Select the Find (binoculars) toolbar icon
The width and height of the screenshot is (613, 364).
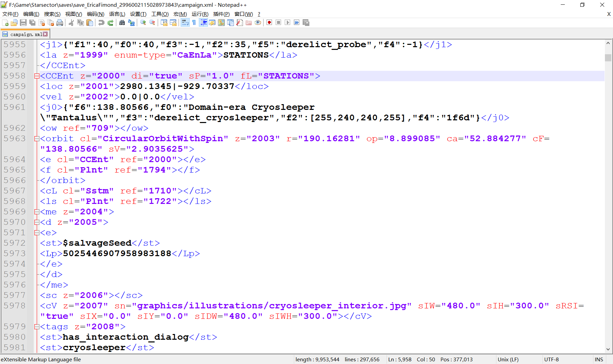click(122, 23)
